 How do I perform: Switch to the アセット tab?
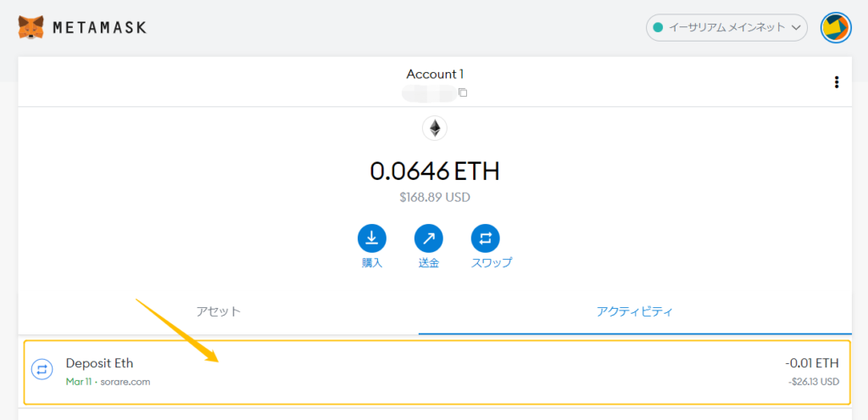(x=219, y=311)
